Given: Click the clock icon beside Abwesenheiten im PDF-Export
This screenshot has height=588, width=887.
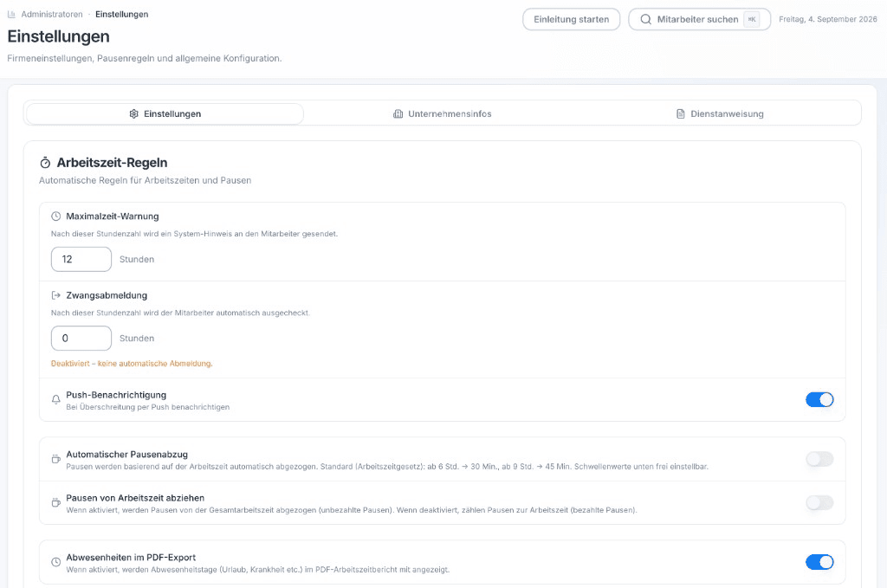Looking at the screenshot, I should (x=56, y=562).
